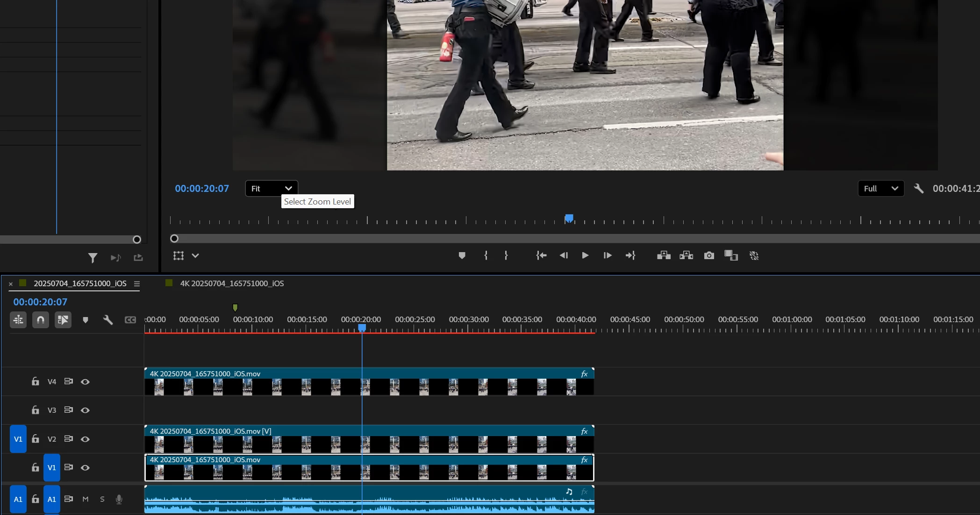Switch to 4K 20250704_165751000_iOS sequence tab
This screenshot has width=980, height=515.
click(232, 283)
